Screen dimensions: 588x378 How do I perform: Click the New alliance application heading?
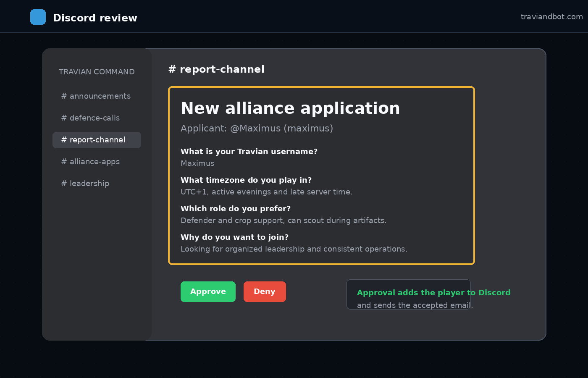[290, 108]
